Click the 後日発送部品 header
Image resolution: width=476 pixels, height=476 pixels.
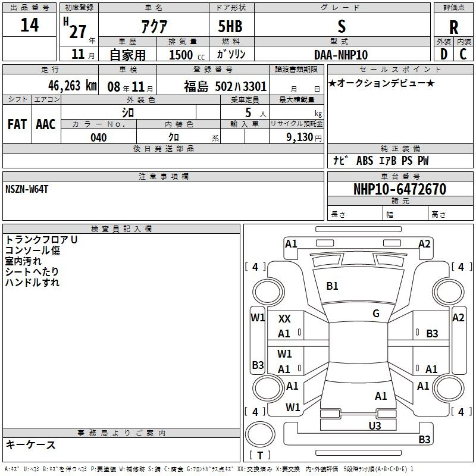pos(163,148)
